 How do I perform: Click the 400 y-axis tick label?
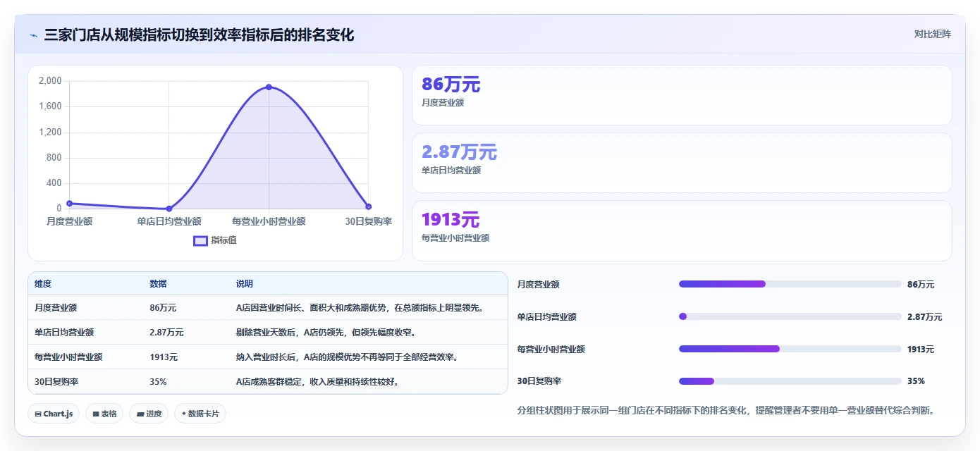tap(54, 183)
